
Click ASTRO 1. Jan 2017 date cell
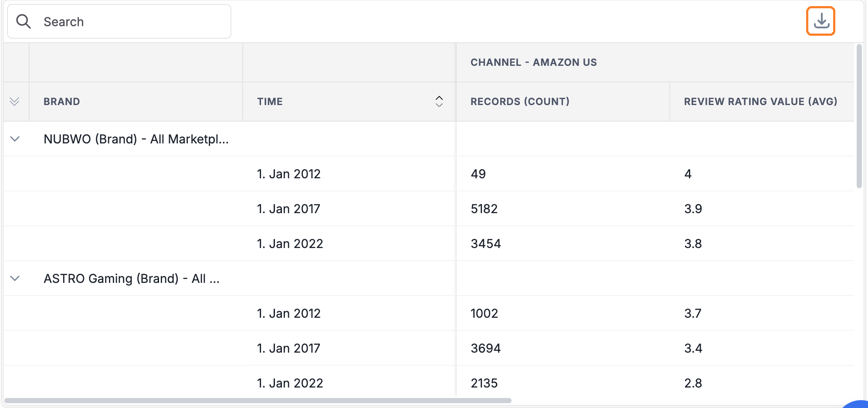[x=288, y=348]
